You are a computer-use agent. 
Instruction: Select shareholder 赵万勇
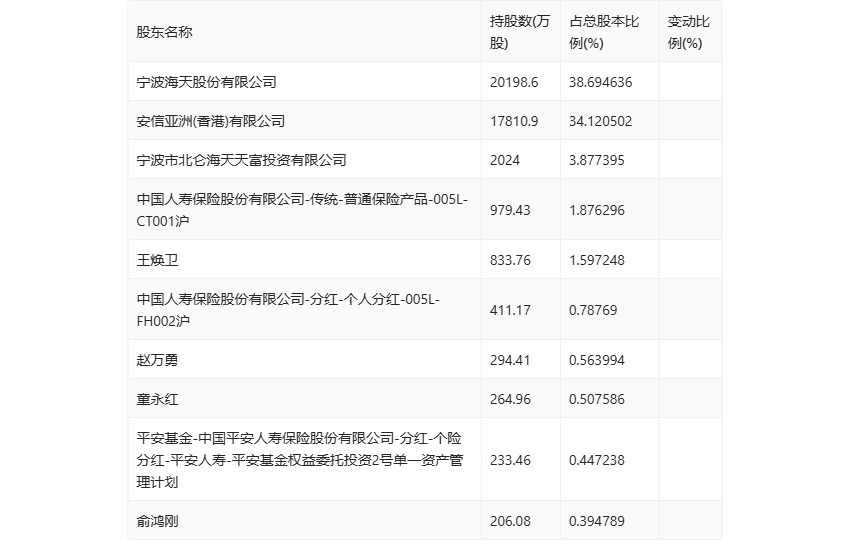(157, 360)
